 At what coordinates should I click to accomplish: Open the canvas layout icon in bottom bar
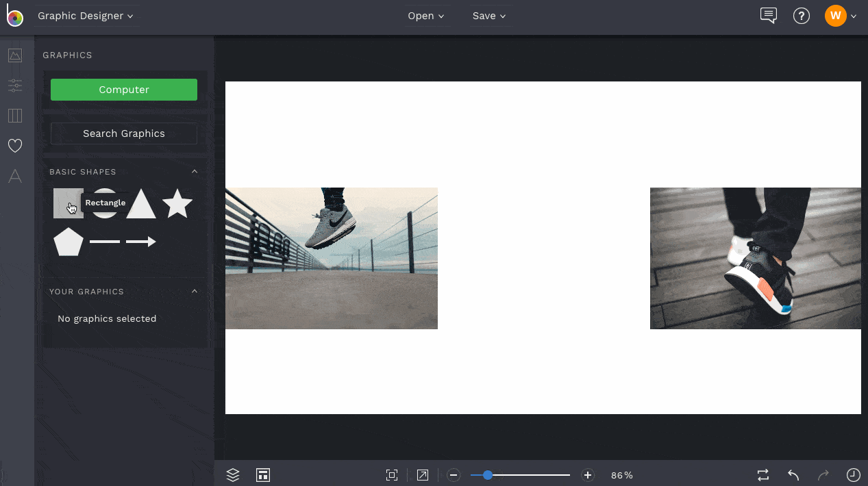pos(262,475)
